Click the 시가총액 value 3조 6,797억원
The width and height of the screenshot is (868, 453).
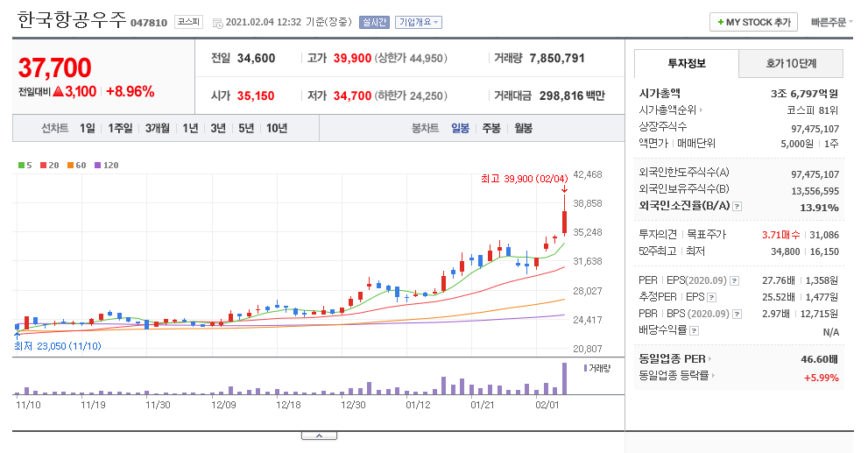click(804, 93)
